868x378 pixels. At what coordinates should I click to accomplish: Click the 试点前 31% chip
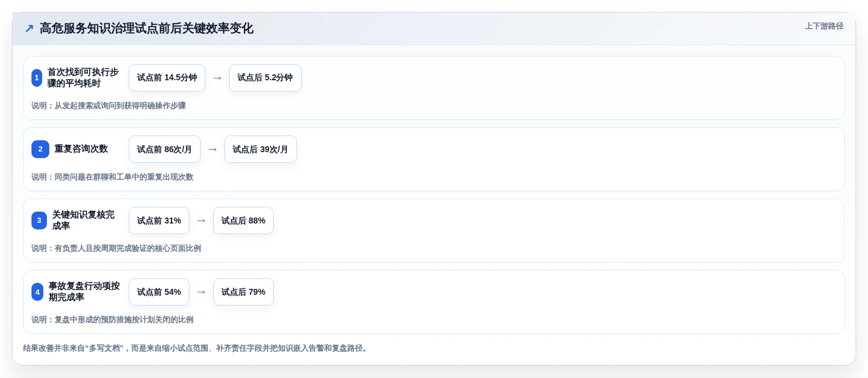coord(159,220)
